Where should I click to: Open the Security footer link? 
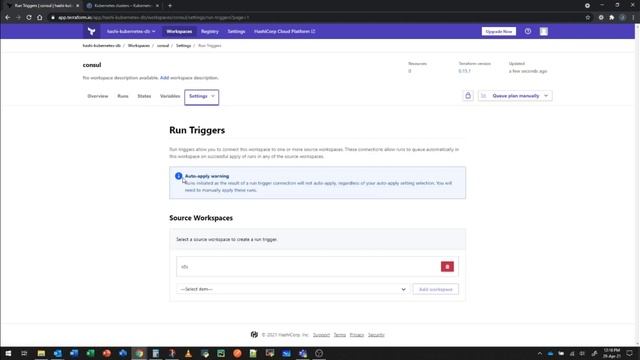click(376, 335)
